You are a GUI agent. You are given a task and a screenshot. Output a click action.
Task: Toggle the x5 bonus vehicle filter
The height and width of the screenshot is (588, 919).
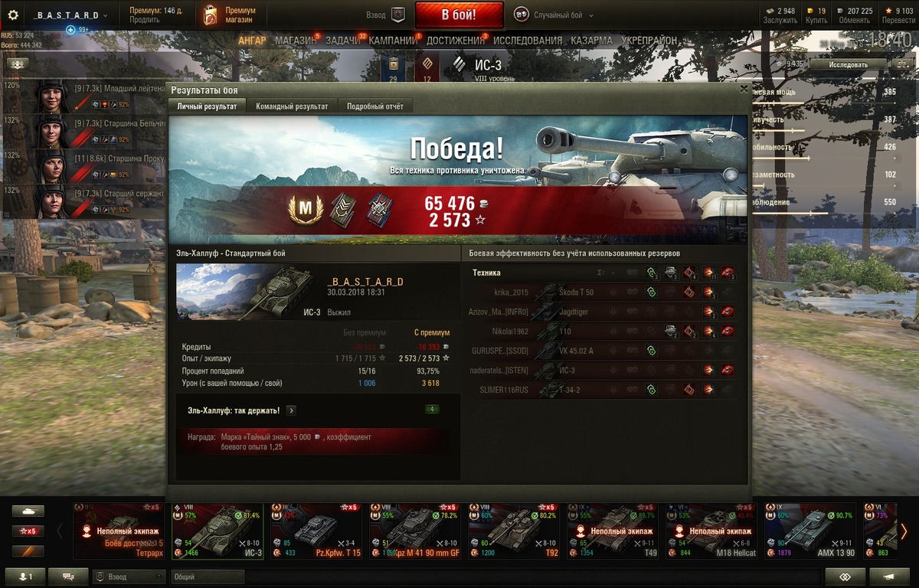(28, 531)
